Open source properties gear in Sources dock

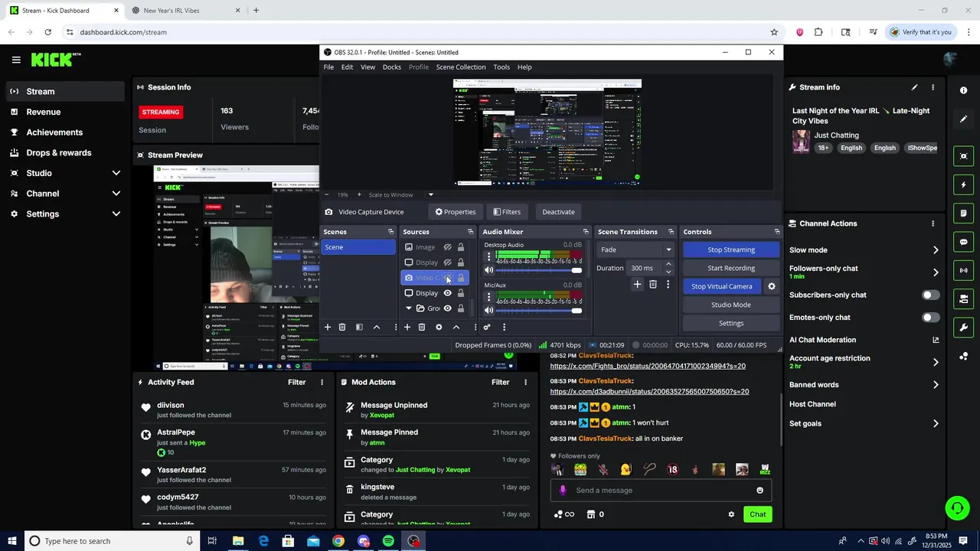439,327
